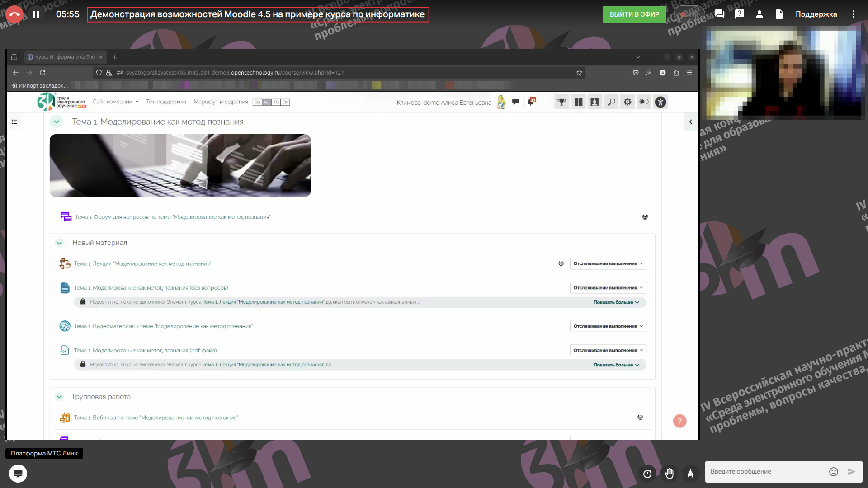Open the timer icon at bottom
The height and width of the screenshot is (488, 868).
(x=647, y=473)
